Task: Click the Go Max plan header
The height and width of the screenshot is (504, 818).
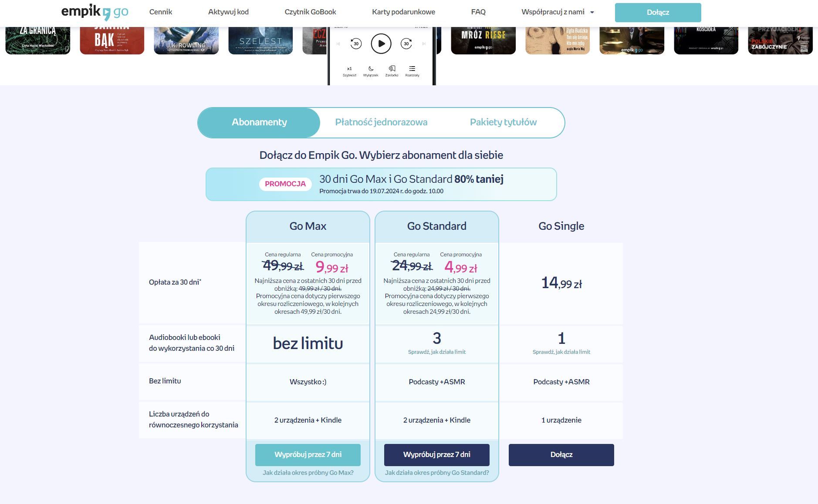Action: coord(308,226)
